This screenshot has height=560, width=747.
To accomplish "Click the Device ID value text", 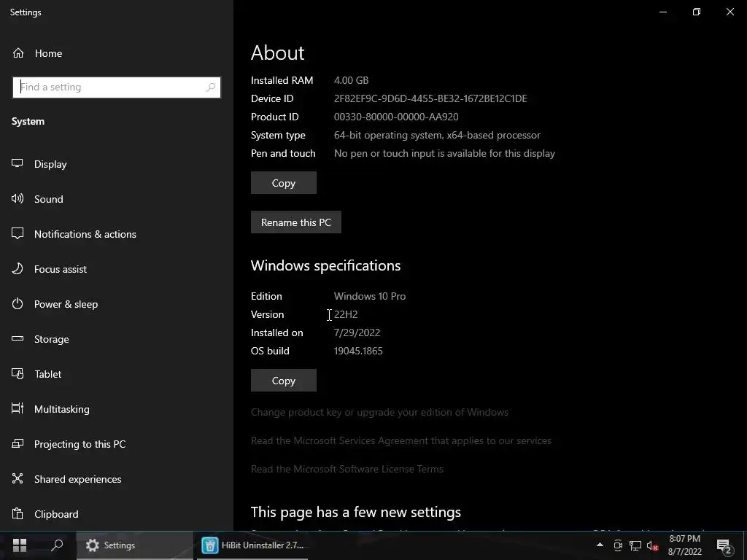I will click(430, 98).
